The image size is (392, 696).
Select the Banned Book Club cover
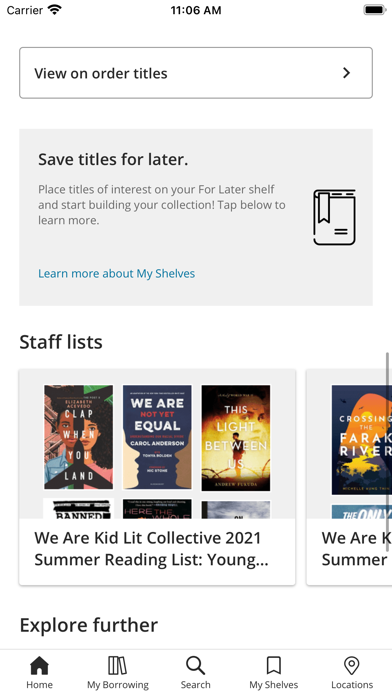[x=79, y=508]
